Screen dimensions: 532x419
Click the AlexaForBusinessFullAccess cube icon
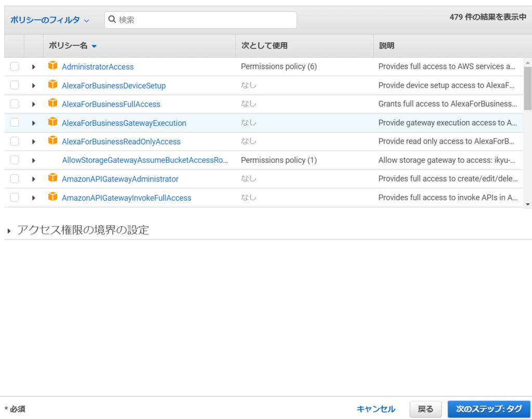click(x=52, y=103)
